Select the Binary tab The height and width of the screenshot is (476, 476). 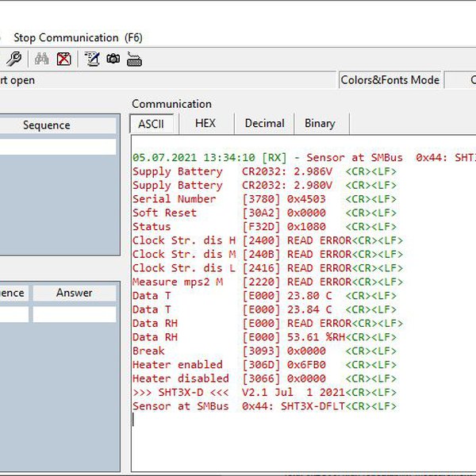[320, 123]
